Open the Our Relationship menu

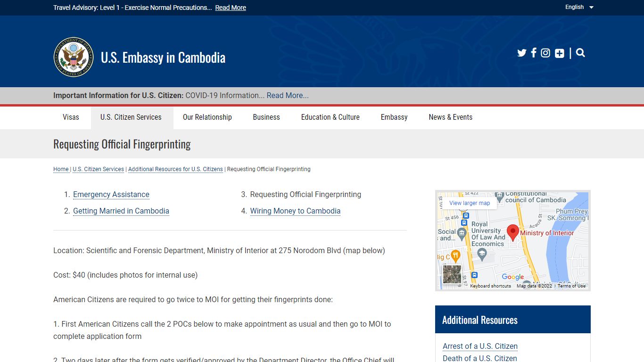(x=207, y=117)
